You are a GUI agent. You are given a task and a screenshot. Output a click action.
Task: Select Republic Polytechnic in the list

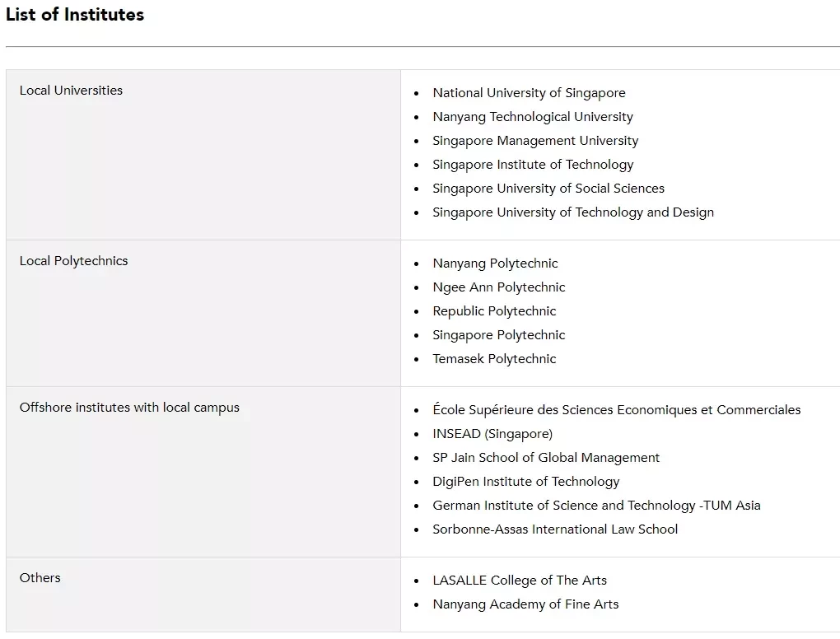pyautogui.click(x=494, y=311)
